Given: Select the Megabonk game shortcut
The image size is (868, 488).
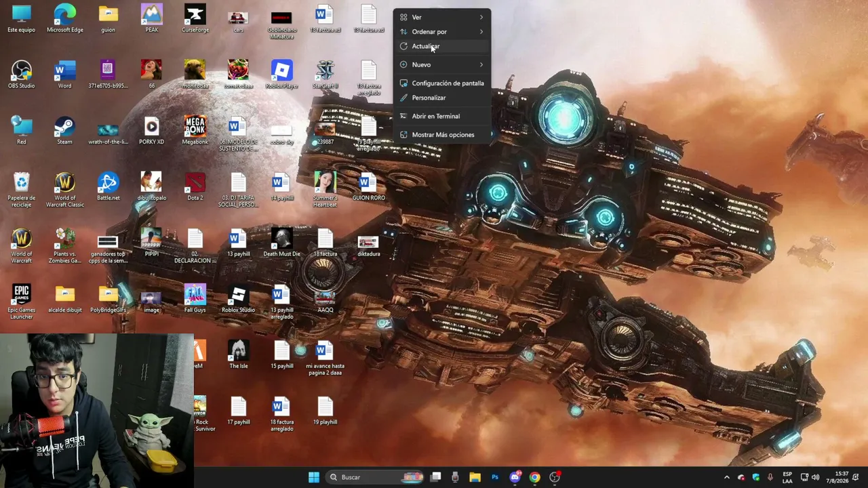Looking at the screenshot, I should [195, 131].
